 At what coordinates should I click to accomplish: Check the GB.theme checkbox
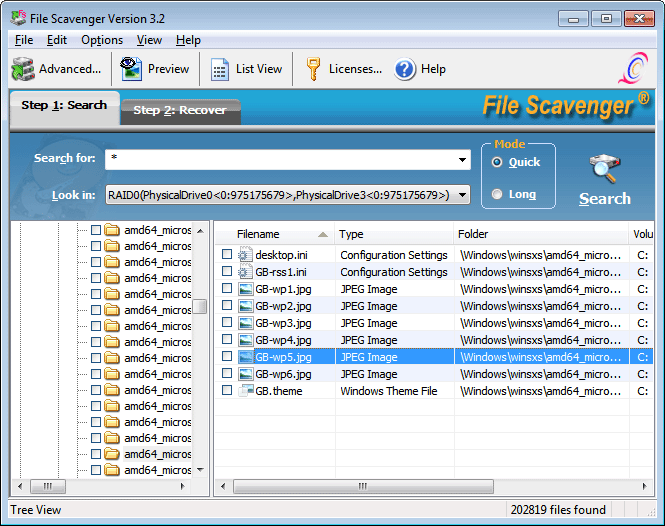pos(227,390)
